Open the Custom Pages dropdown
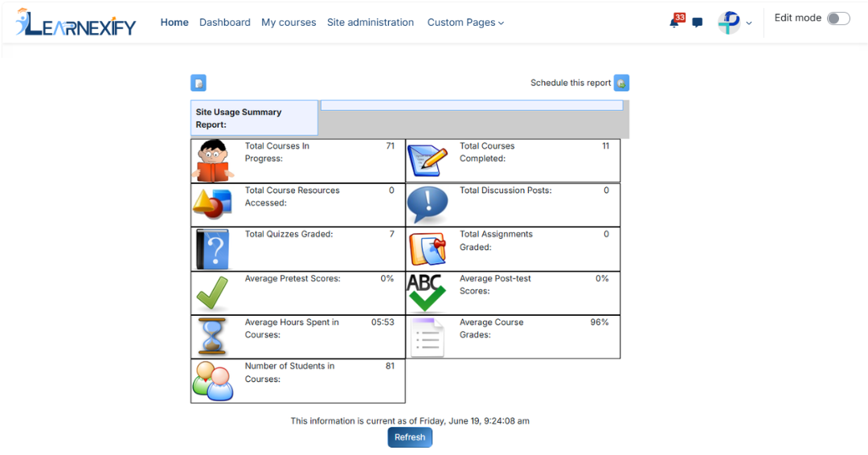The width and height of the screenshot is (868, 455). pyautogui.click(x=465, y=23)
